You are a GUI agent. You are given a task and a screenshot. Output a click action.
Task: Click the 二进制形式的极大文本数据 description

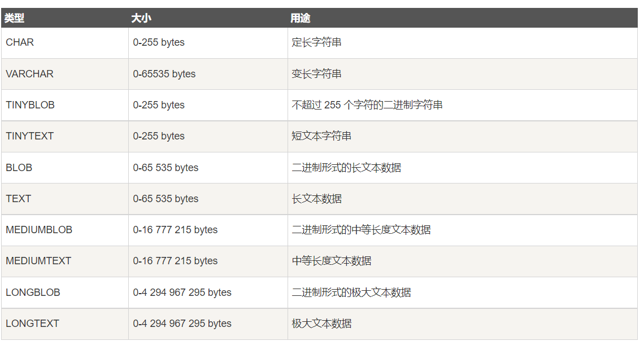351,292
